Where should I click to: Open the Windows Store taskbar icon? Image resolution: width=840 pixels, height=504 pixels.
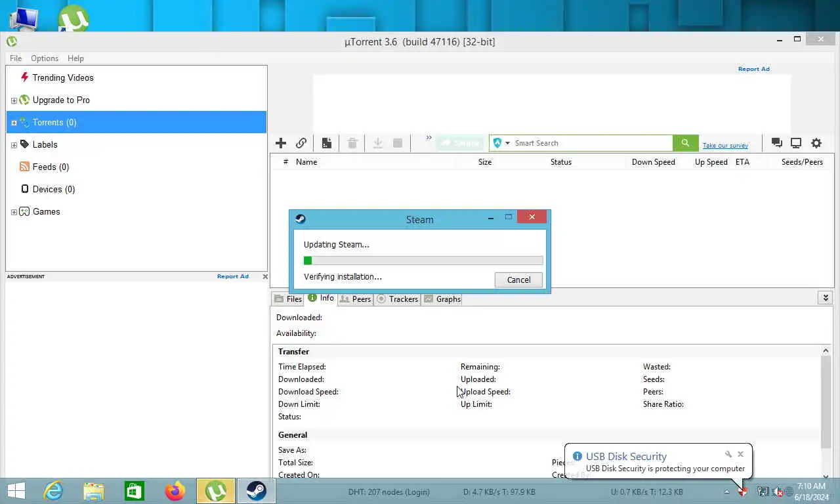[135, 491]
